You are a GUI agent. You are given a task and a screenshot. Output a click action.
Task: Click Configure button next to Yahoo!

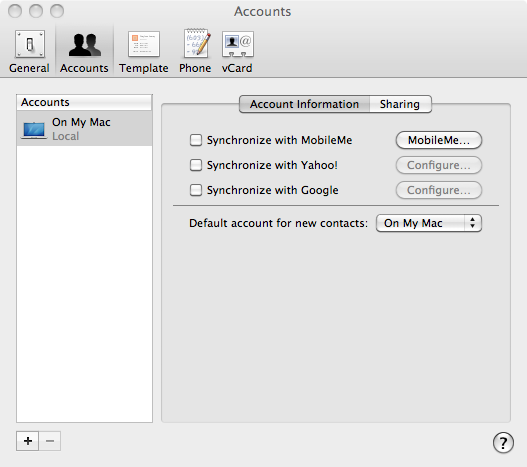click(439, 165)
